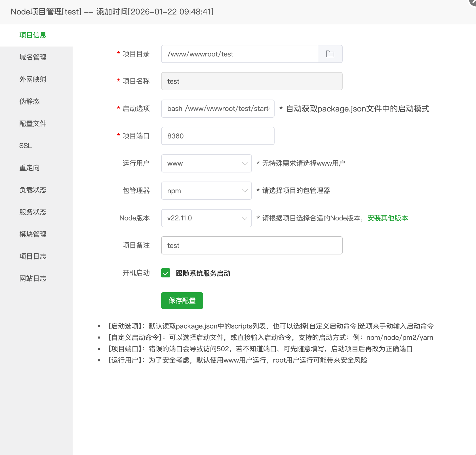Open the 域名管理 tab
Viewport: 476px width, 455px height.
(x=36, y=57)
